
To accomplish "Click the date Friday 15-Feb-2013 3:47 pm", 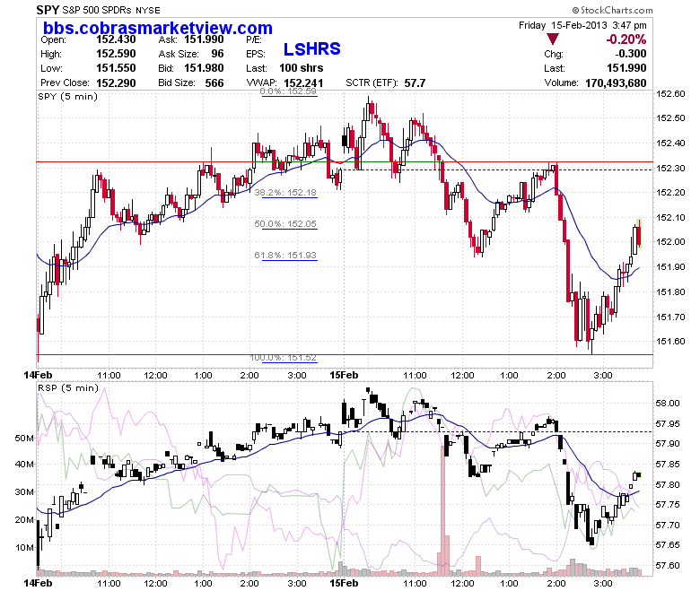I will click(582, 25).
